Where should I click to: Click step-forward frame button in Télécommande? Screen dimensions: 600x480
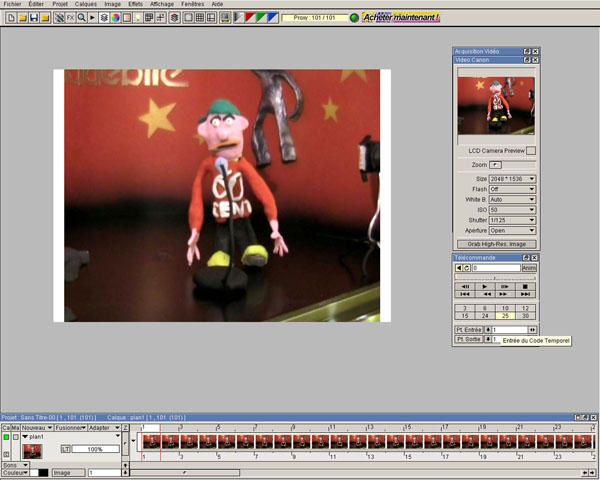[505, 287]
